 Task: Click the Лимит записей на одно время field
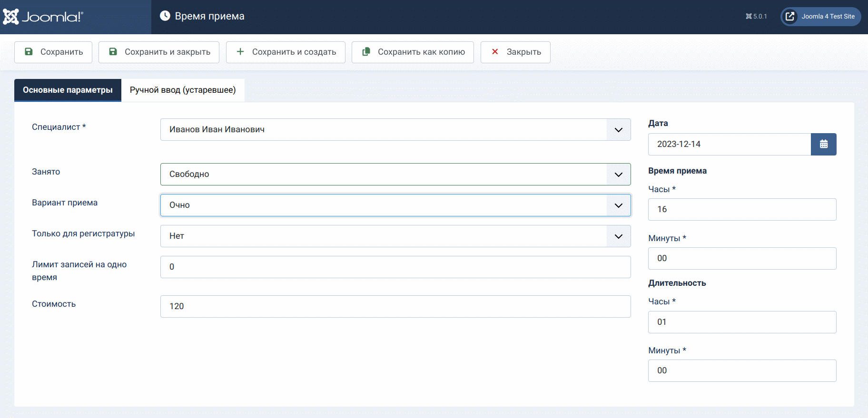395,267
